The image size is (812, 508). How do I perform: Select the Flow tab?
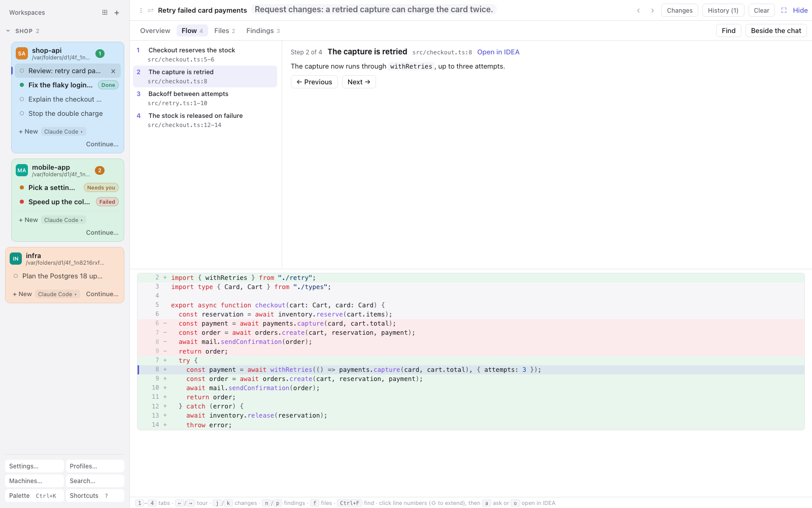[192, 30]
